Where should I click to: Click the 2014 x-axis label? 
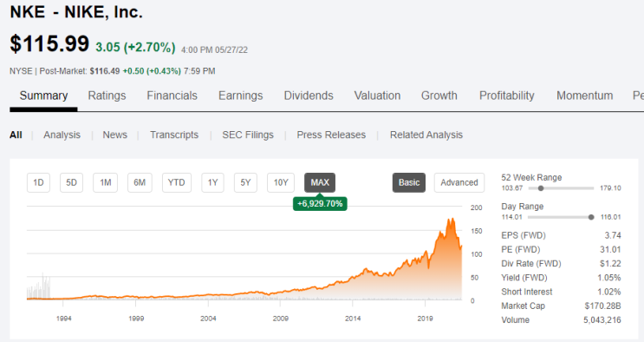pos(353,319)
